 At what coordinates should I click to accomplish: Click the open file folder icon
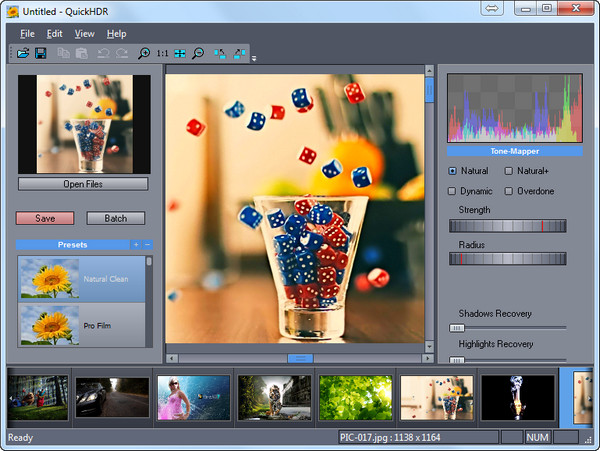[x=23, y=53]
